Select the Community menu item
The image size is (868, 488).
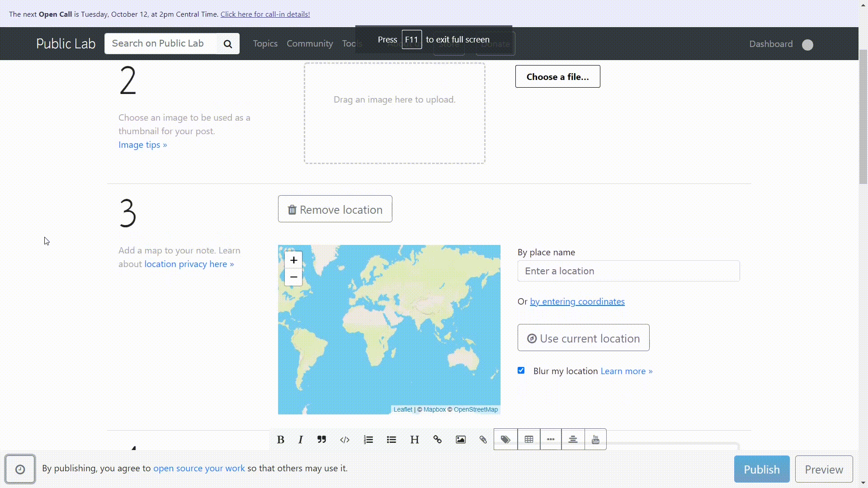point(309,43)
